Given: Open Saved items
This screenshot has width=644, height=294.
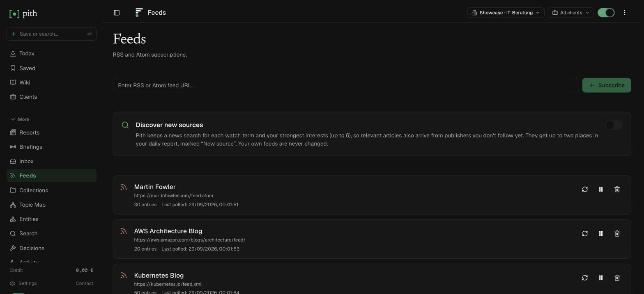Looking at the screenshot, I should point(51,68).
